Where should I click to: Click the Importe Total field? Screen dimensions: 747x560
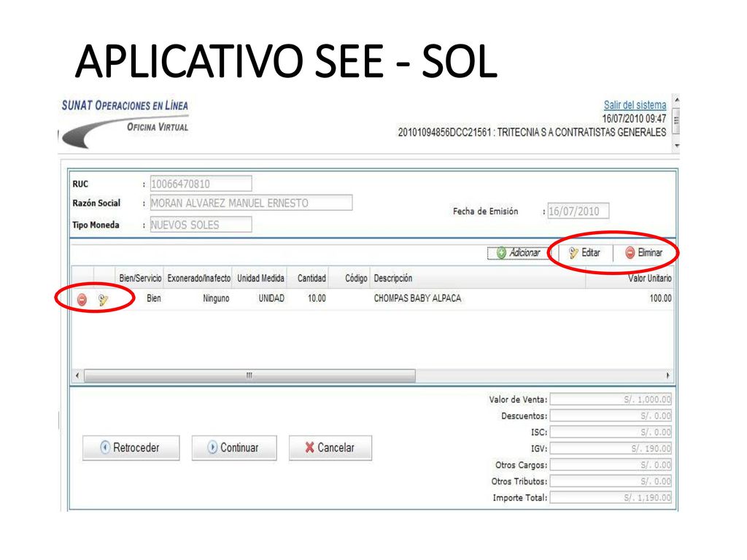(x=611, y=497)
